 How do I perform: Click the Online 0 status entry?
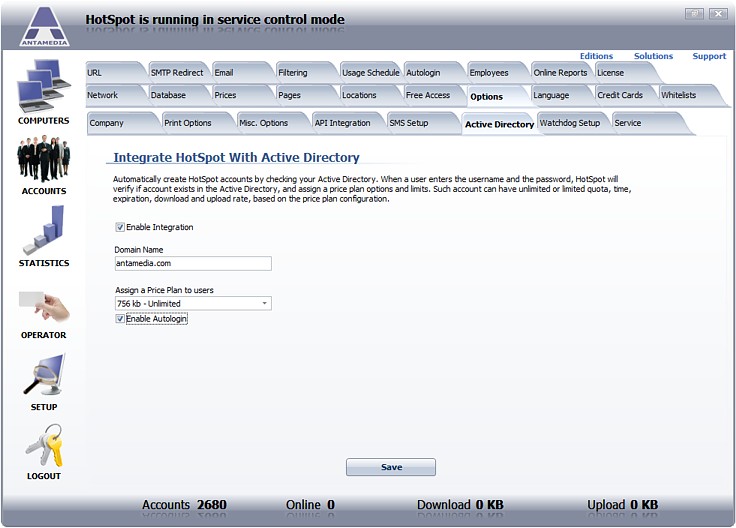pos(310,505)
